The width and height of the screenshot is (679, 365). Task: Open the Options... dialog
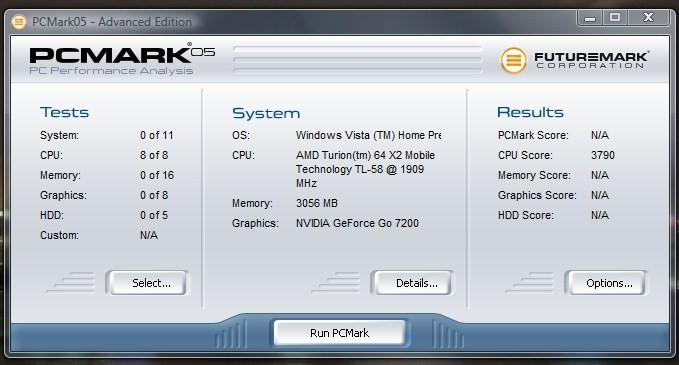pyautogui.click(x=606, y=283)
